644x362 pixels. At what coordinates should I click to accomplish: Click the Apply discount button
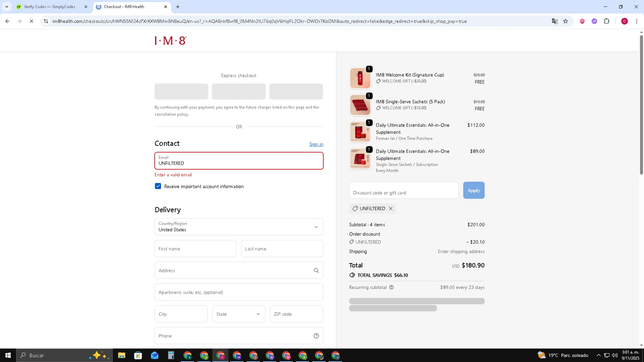474,190
